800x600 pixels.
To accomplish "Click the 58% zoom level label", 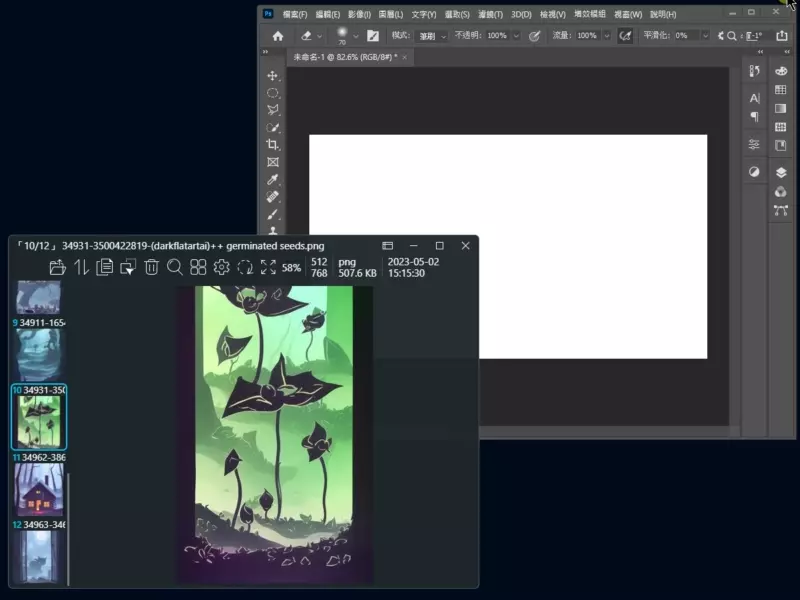I will (x=291, y=268).
